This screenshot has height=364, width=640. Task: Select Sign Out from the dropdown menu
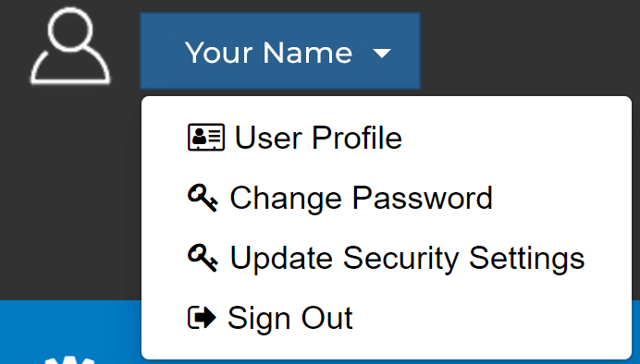point(386,318)
